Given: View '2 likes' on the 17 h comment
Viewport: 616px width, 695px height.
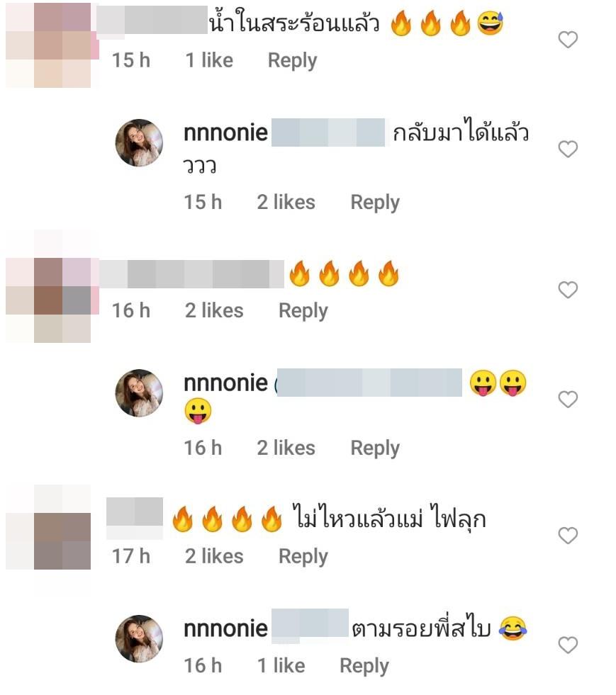Looking at the screenshot, I should point(214,556).
